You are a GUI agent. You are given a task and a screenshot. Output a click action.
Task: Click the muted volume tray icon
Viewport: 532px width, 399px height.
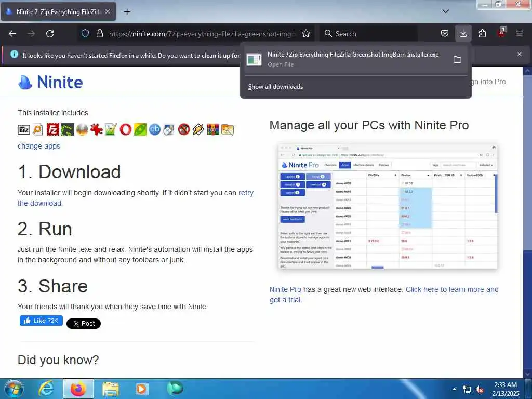coord(480,390)
